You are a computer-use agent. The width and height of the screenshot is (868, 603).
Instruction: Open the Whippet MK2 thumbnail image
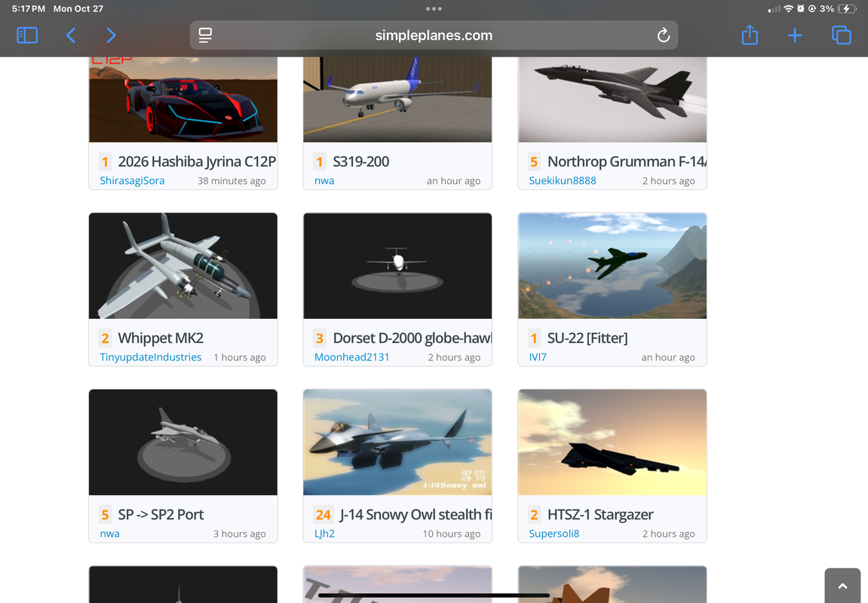pos(183,265)
